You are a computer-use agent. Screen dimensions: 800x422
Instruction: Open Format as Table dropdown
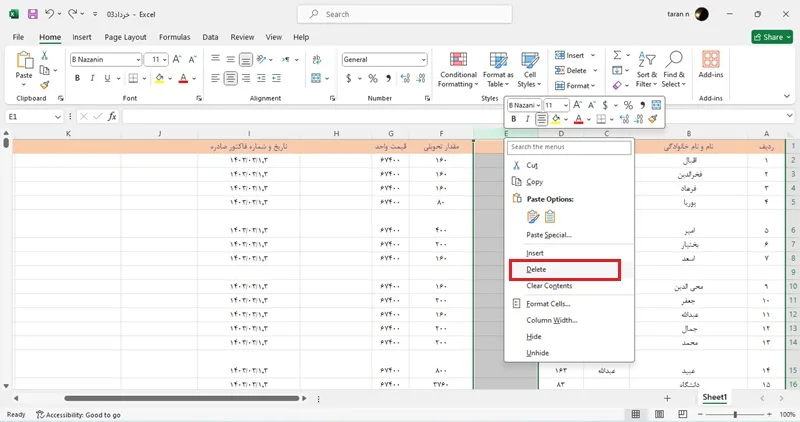click(x=498, y=69)
